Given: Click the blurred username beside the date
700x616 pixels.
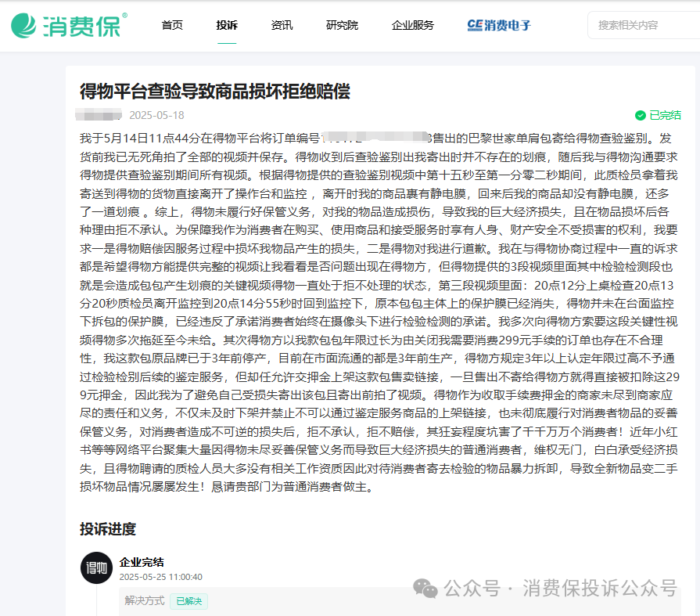Looking at the screenshot, I should [x=99, y=115].
